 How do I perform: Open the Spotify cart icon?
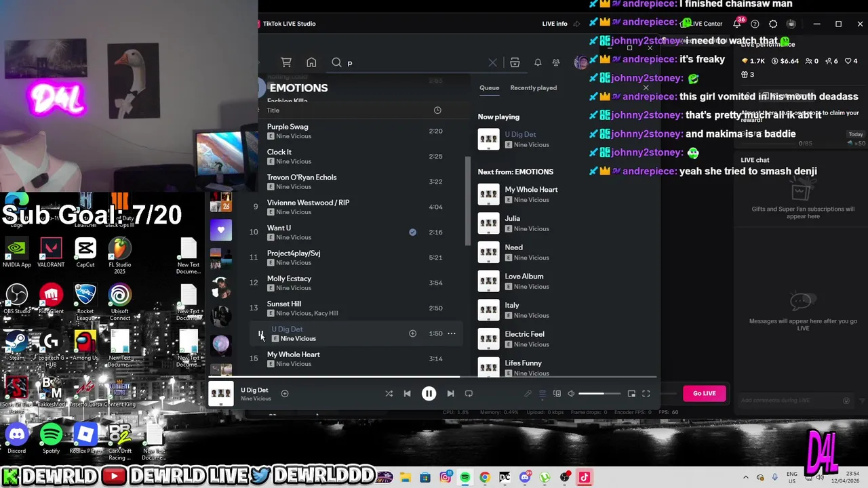point(286,62)
